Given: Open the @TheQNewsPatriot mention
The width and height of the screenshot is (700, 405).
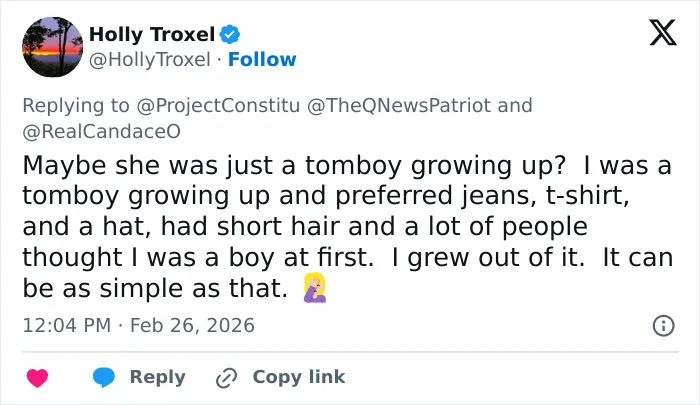Looking at the screenshot, I should click(x=399, y=106).
